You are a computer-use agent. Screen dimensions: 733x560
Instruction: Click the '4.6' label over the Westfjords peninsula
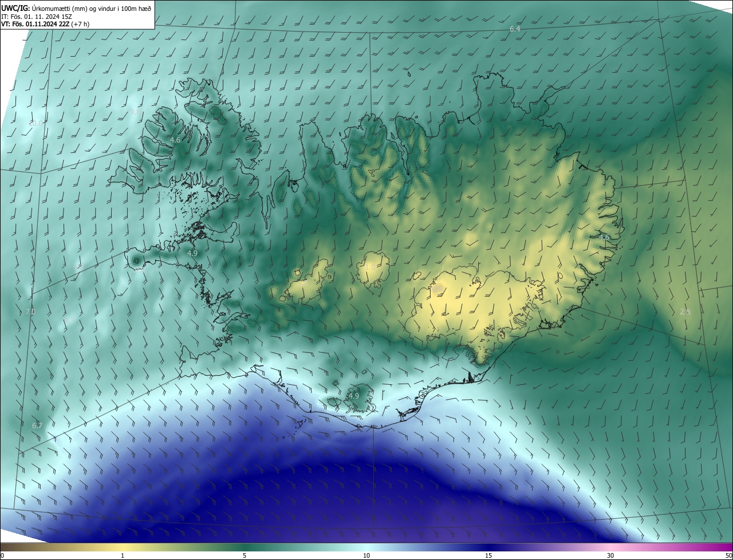point(175,140)
